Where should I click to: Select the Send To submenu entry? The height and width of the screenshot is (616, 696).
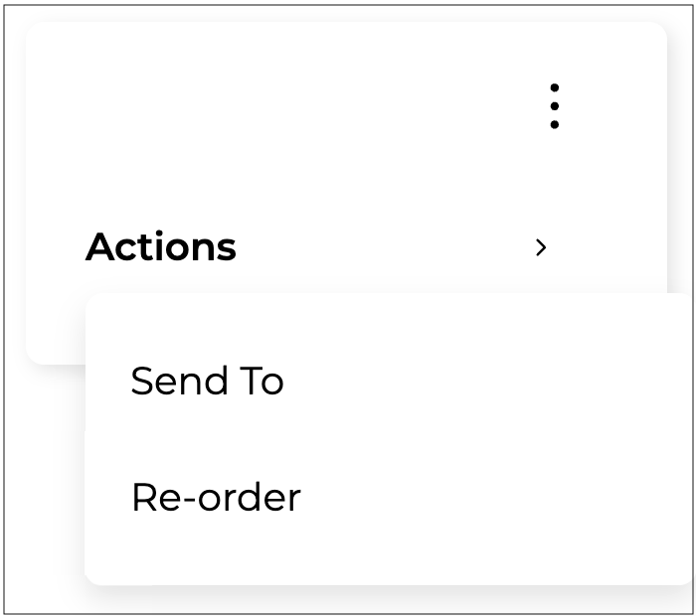tap(208, 382)
